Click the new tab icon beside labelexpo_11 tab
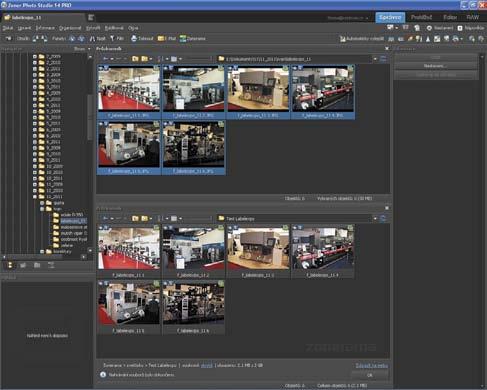The width and height of the screenshot is (487, 390). (91, 17)
